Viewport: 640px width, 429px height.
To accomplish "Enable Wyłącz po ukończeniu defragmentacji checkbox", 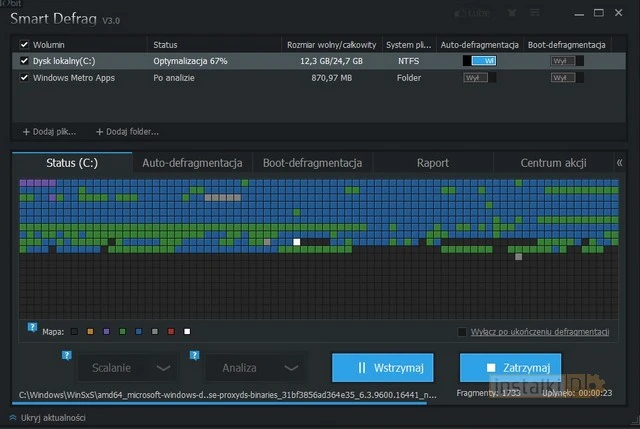I will pyautogui.click(x=462, y=332).
